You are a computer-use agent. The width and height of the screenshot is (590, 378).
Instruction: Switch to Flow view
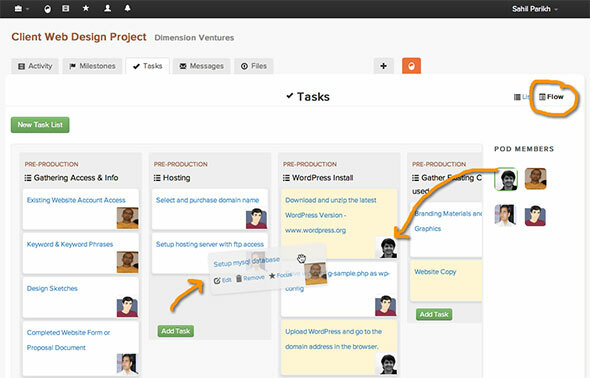click(551, 97)
